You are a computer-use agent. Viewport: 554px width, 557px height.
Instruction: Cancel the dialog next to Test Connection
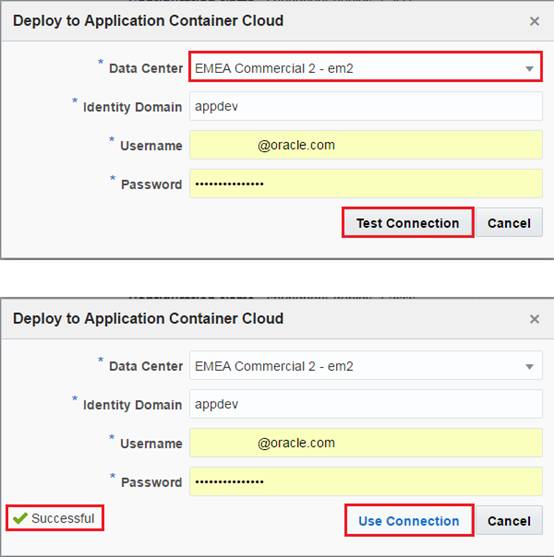pyautogui.click(x=509, y=223)
